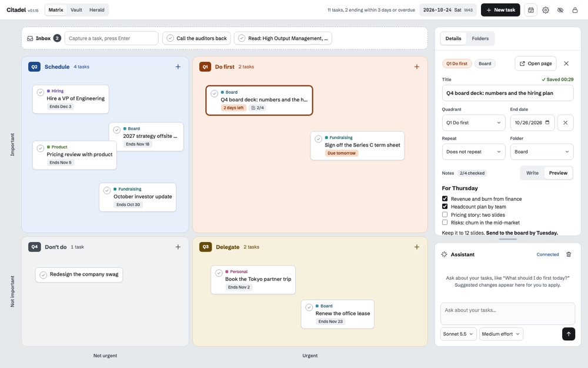The width and height of the screenshot is (588, 368).
Task: Mark 2027 strategy offsite complete
Action: 117,130
